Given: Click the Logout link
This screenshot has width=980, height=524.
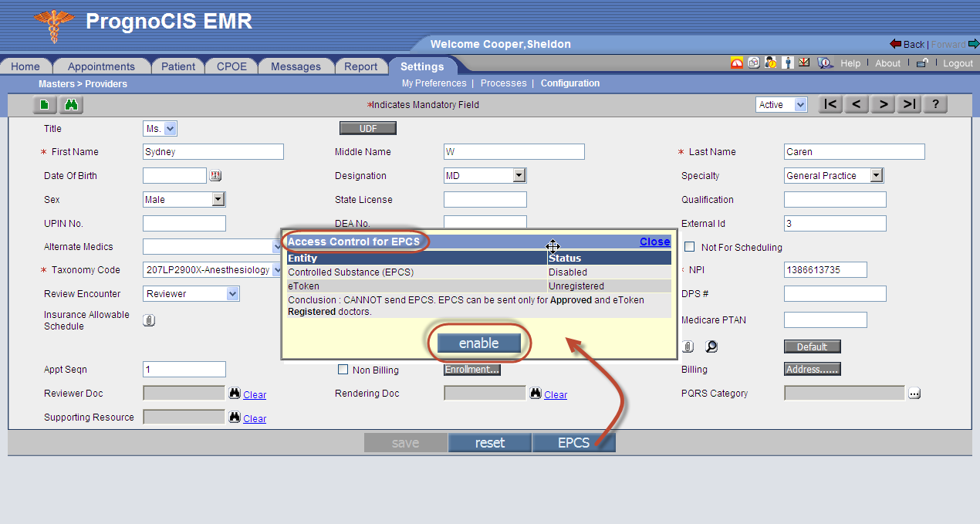Looking at the screenshot, I should (958, 63).
